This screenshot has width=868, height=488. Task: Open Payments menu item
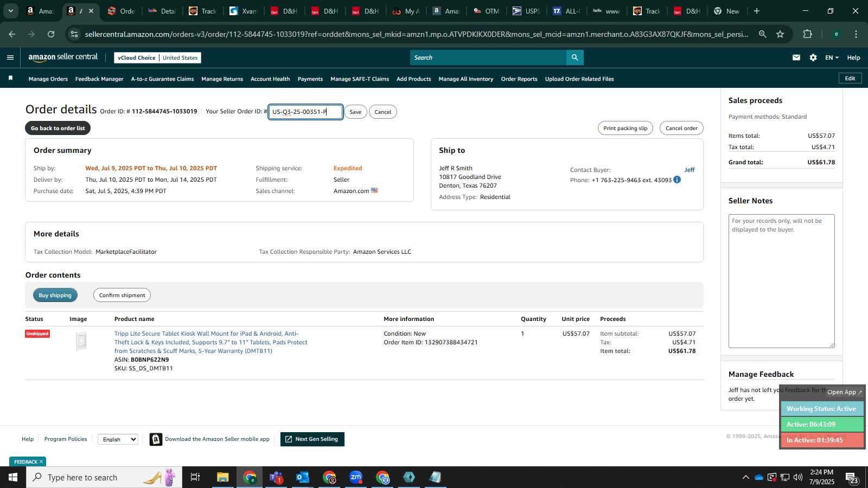click(x=310, y=79)
